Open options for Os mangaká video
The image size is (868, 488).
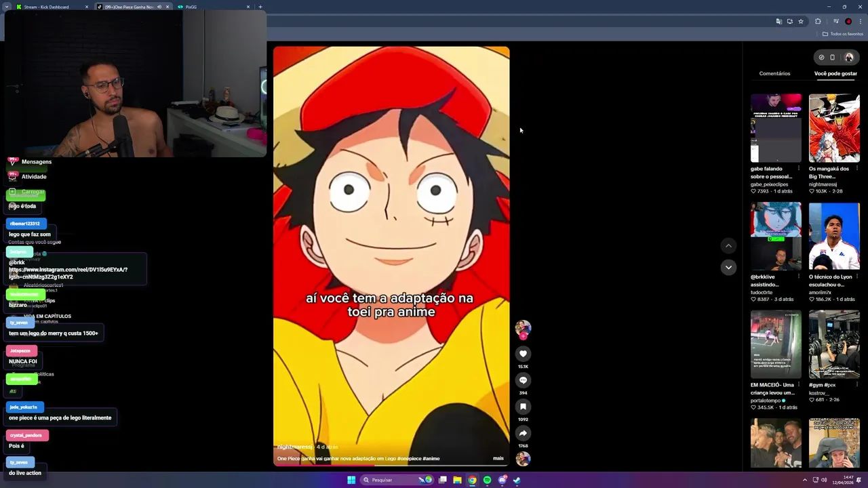point(856,168)
